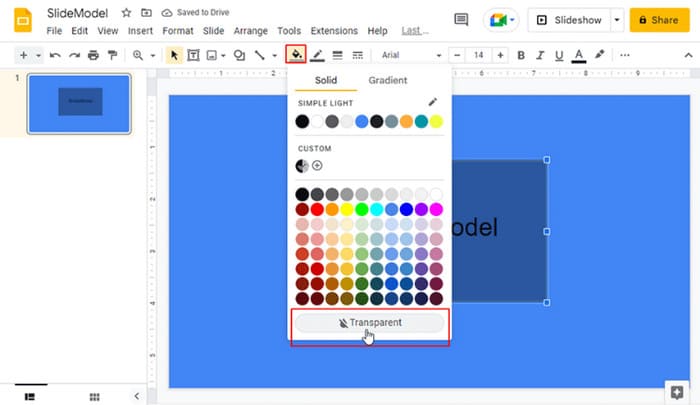This screenshot has width=700, height=405.
Task: Open the Meet call dropdown arrow
Action: 512,20
